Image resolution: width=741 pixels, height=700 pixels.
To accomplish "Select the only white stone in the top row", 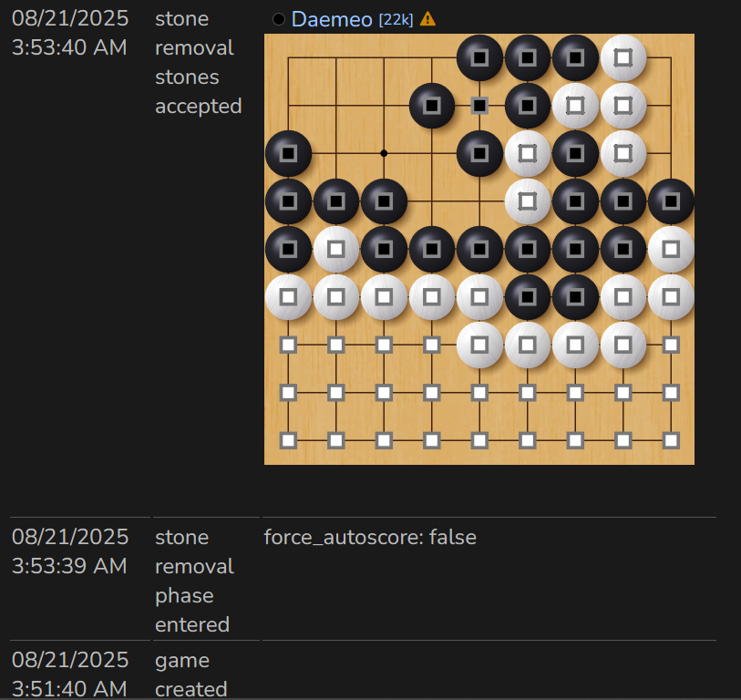I will click(623, 57).
